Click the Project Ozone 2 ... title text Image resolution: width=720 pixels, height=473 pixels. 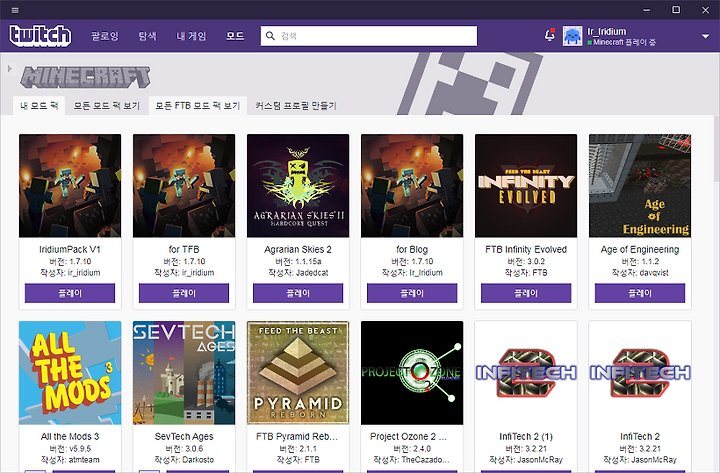(408, 436)
